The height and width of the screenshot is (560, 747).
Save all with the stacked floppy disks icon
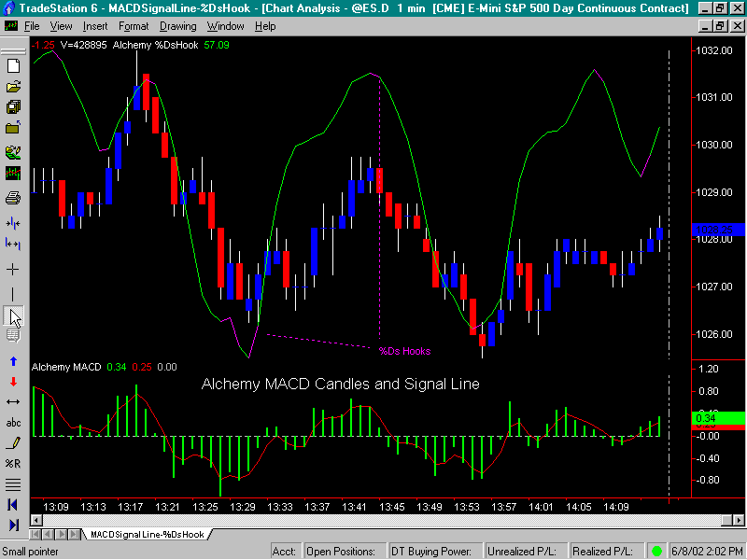point(13,107)
